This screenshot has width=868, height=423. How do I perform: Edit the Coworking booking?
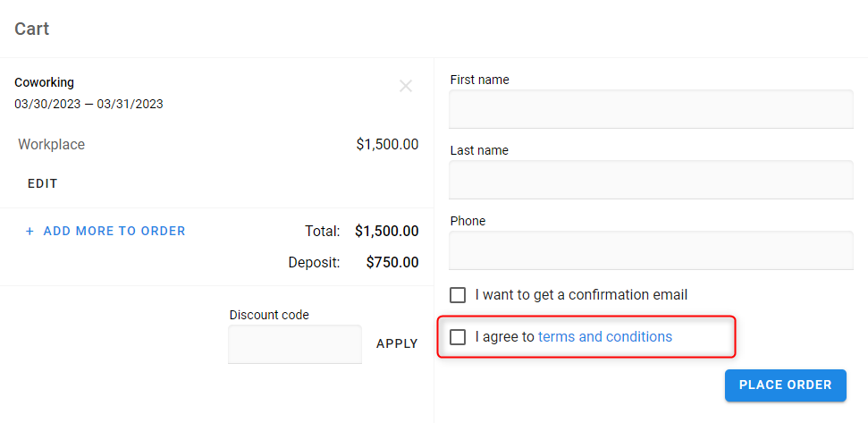43,183
